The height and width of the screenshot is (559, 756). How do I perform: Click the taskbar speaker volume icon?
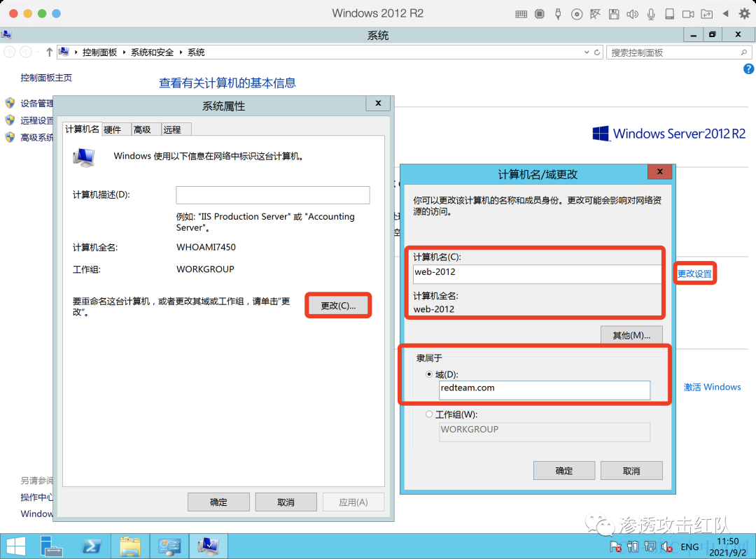point(667,546)
